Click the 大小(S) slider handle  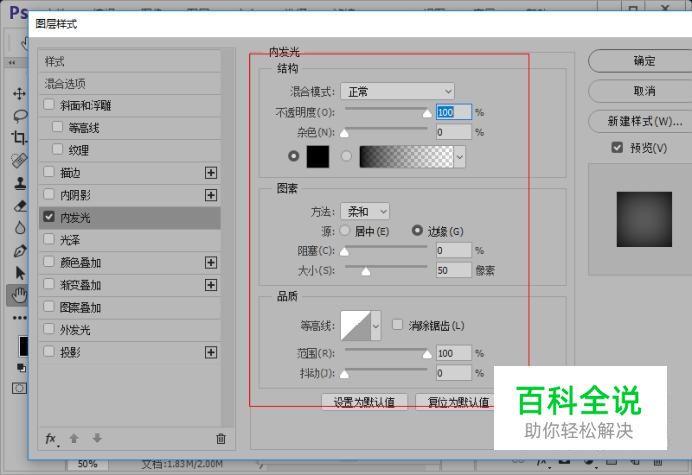point(365,271)
